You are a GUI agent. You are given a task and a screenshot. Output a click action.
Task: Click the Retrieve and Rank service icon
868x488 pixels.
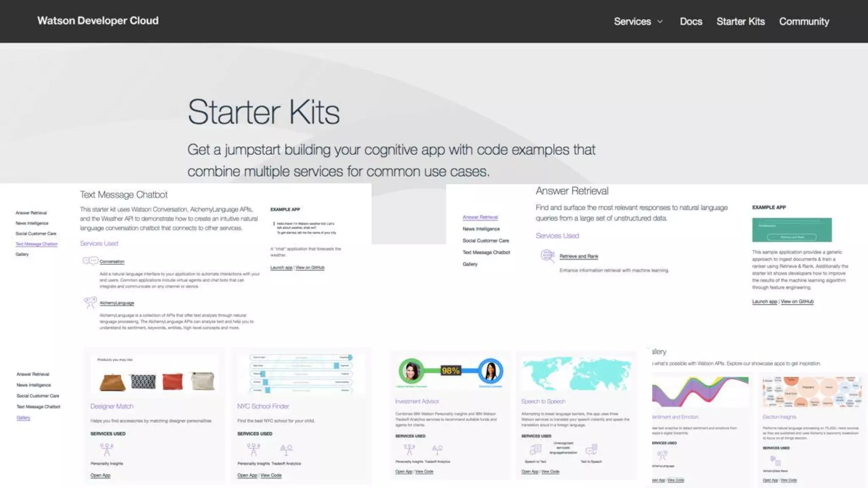548,256
